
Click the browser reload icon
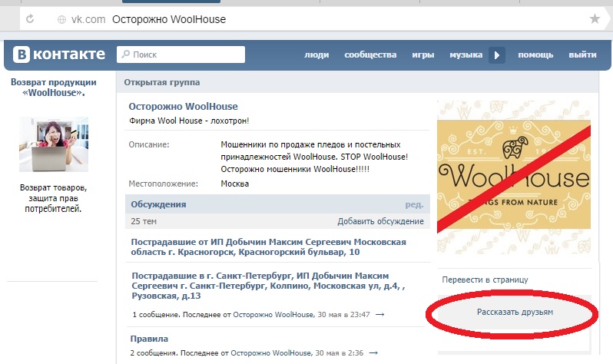[x=30, y=18]
